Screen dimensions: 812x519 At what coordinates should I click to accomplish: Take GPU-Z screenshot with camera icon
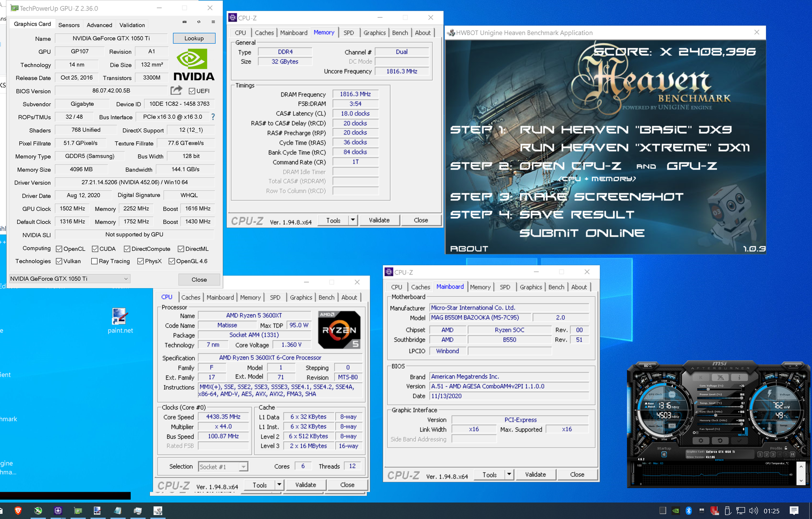point(184,22)
